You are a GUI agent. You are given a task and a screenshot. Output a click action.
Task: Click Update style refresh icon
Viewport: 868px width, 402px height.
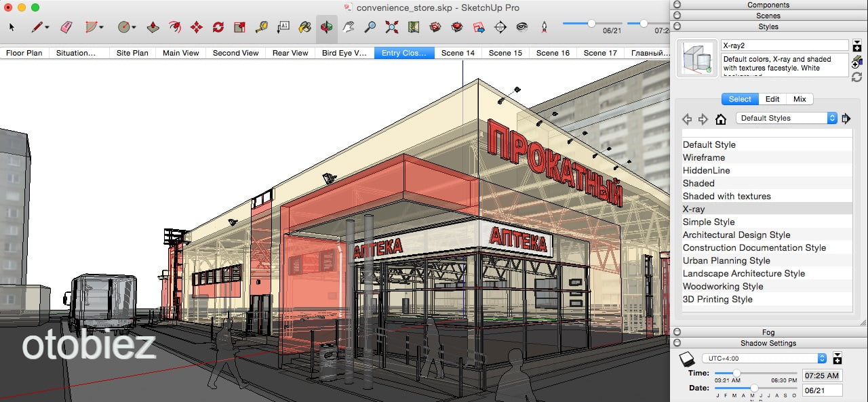tap(857, 77)
